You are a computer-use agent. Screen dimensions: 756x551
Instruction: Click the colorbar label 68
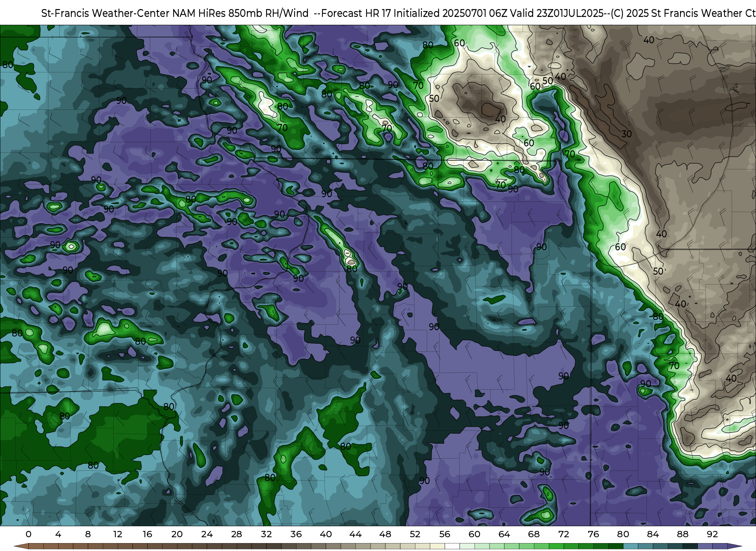coord(534,534)
